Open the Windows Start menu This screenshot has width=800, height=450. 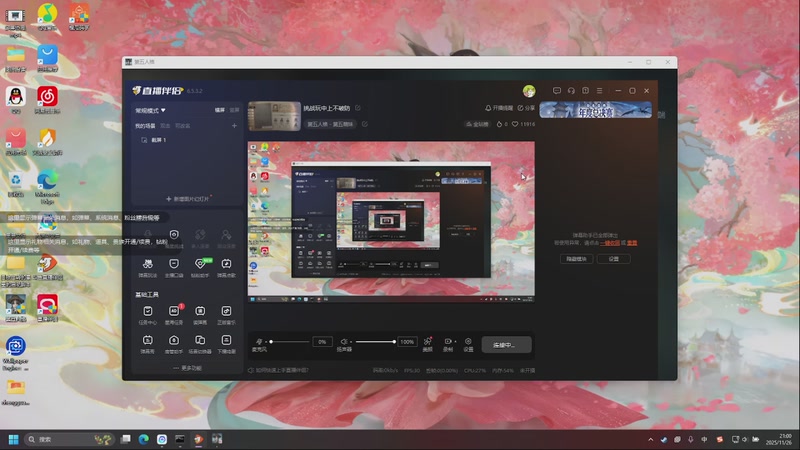tap(14, 439)
